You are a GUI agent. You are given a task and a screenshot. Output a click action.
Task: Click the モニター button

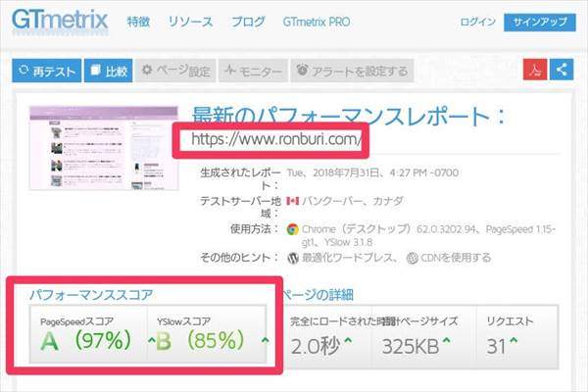coord(253,71)
